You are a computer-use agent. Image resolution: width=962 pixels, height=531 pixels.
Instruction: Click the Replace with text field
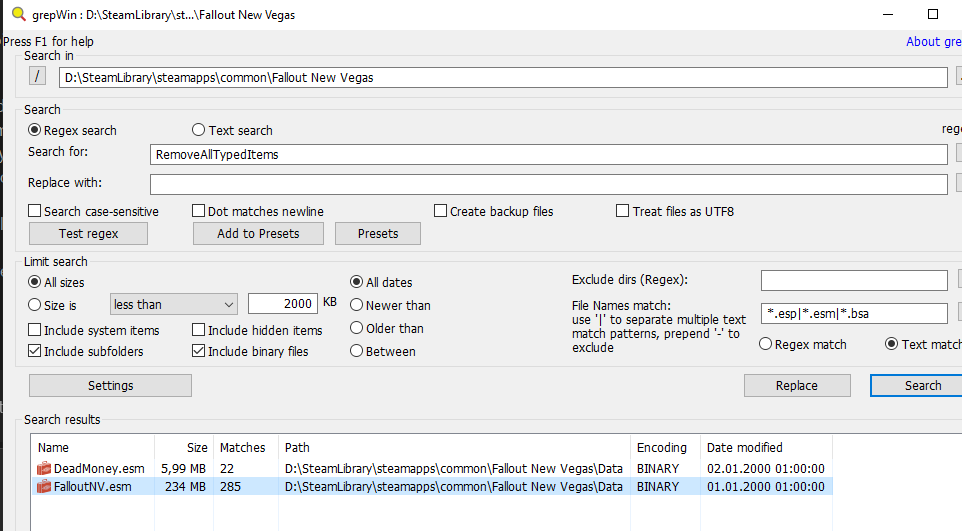point(548,184)
